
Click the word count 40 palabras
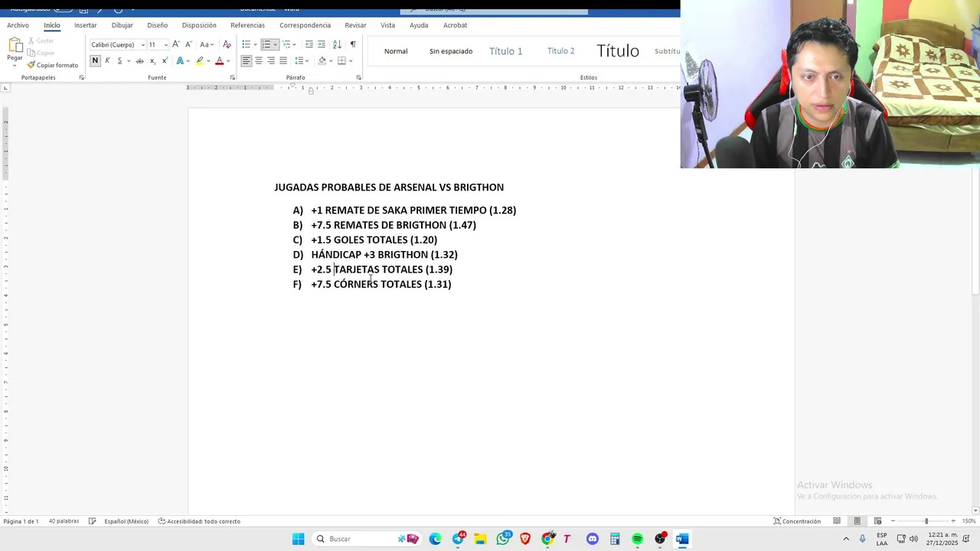coord(64,521)
